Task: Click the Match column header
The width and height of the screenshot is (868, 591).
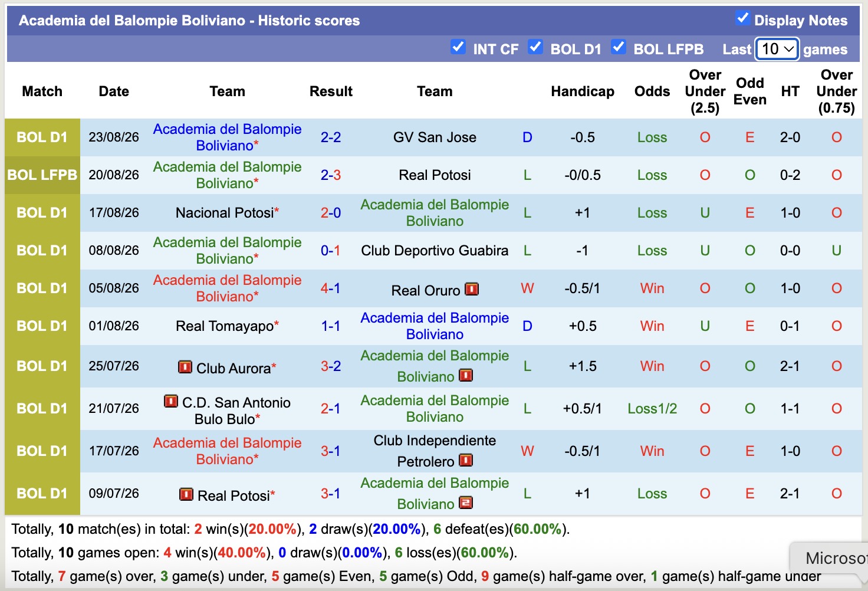Action: click(42, 91)
